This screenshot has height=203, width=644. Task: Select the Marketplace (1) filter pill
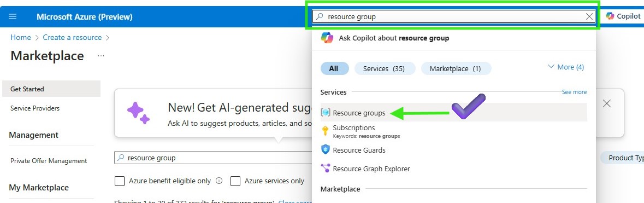pos(456,68)
